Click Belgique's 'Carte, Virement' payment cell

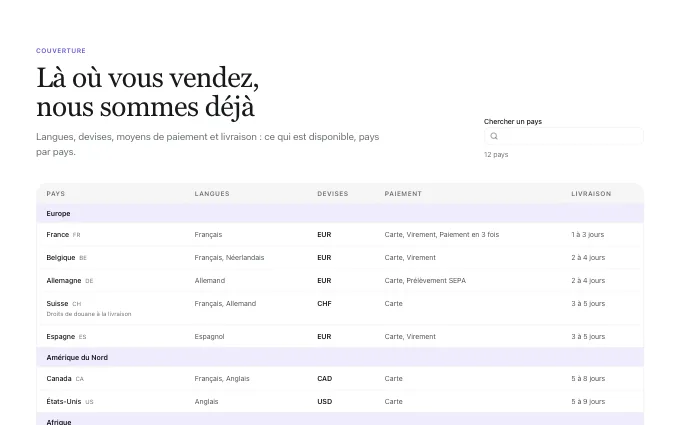(x=410, y=258)
